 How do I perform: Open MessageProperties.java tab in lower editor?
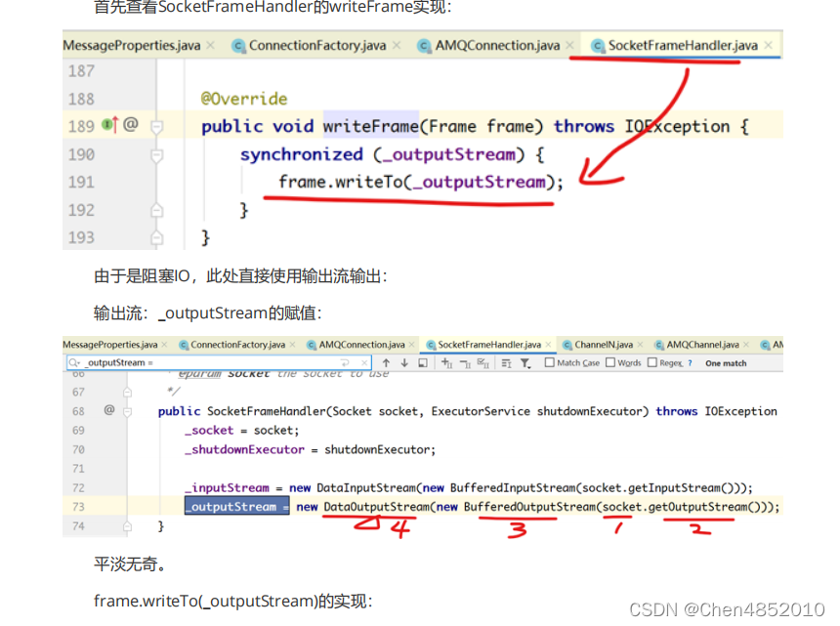pos(109,345)
